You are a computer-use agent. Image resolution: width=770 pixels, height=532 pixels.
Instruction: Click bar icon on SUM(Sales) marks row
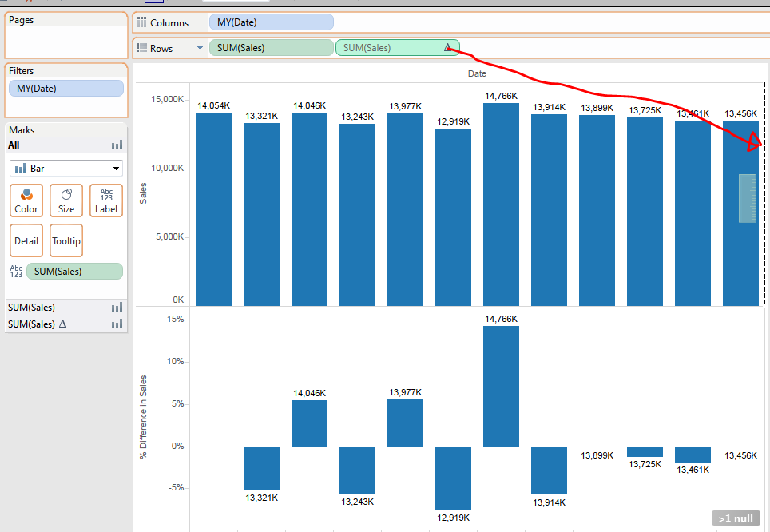[x=117, y=308]
